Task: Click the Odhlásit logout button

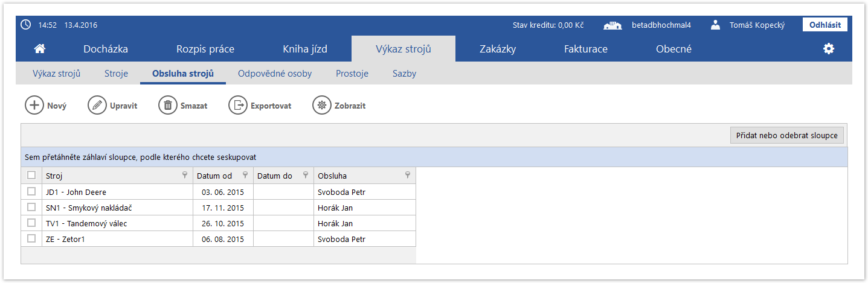Action: click(825, 25)
